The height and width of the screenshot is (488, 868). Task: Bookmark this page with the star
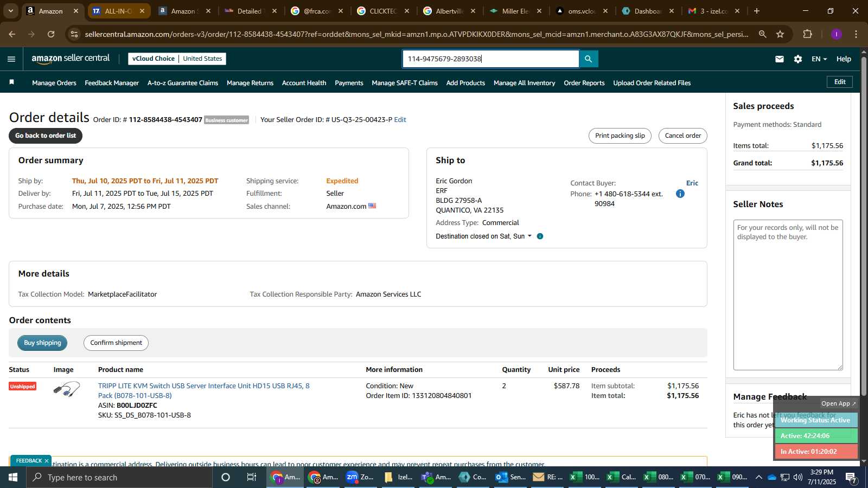click(780, 34)
